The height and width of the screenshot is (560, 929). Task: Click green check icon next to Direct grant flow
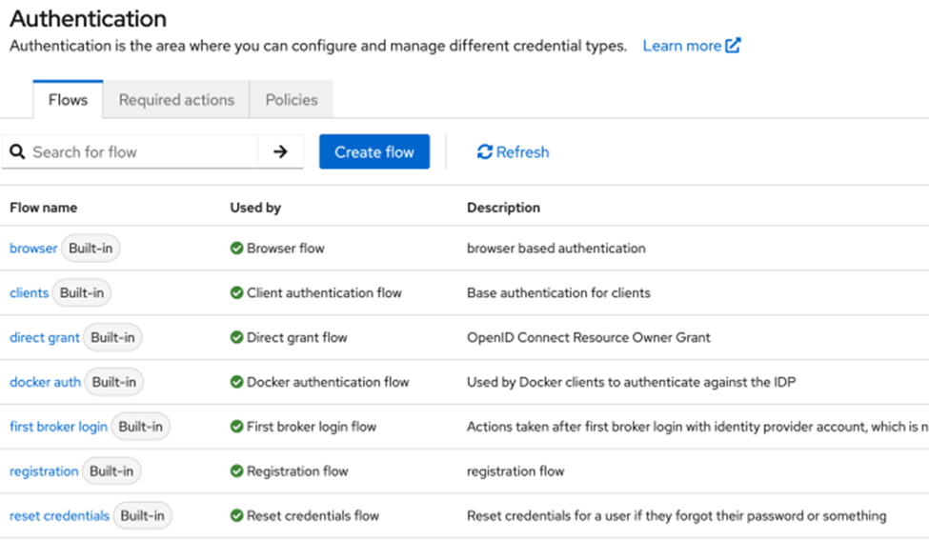tap(237, 337)
